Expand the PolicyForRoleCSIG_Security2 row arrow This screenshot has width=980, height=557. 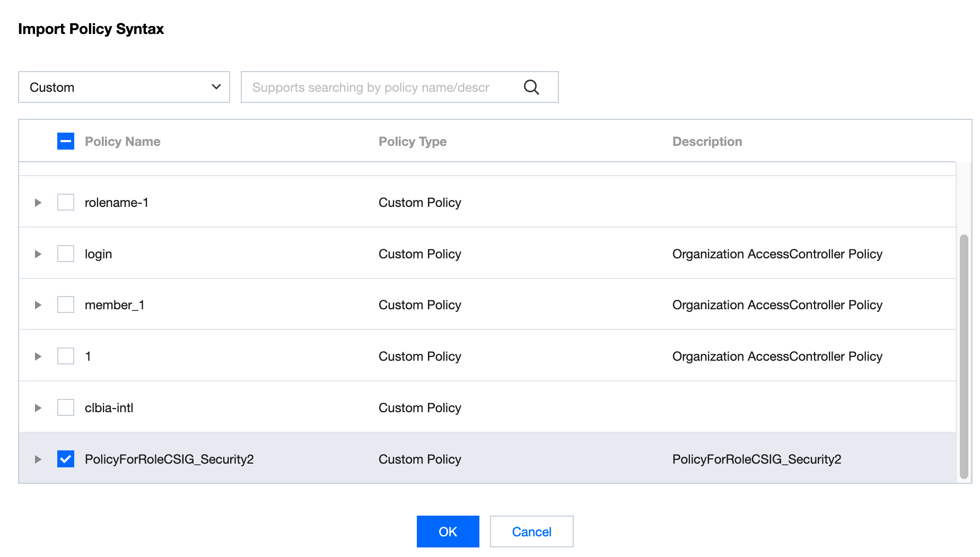(38, 459)
